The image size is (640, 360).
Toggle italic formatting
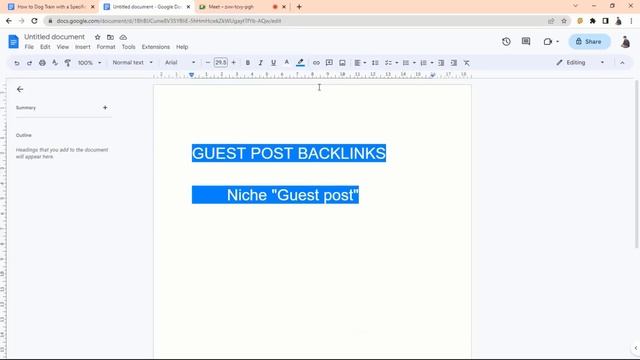pyautogui.click(x=260, y=63)
